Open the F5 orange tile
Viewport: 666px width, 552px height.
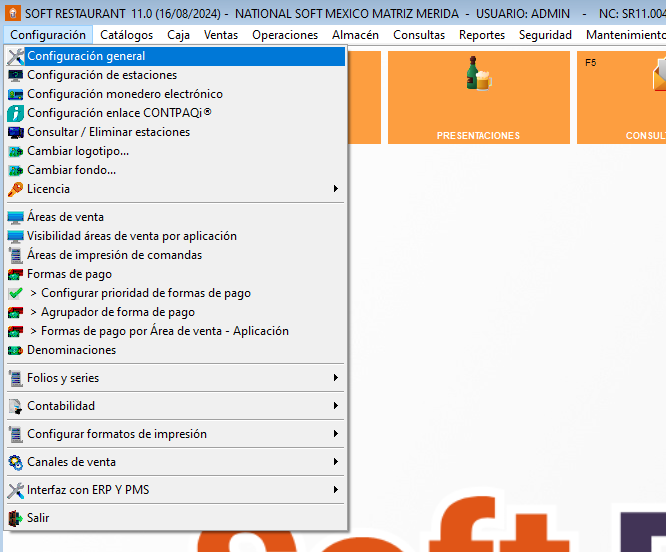pos(621,98)
